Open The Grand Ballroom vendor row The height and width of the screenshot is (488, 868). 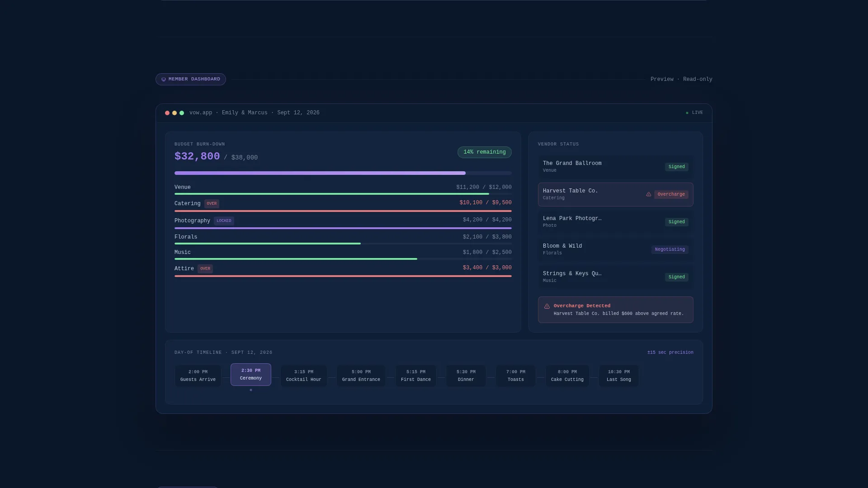coord(616,167)
